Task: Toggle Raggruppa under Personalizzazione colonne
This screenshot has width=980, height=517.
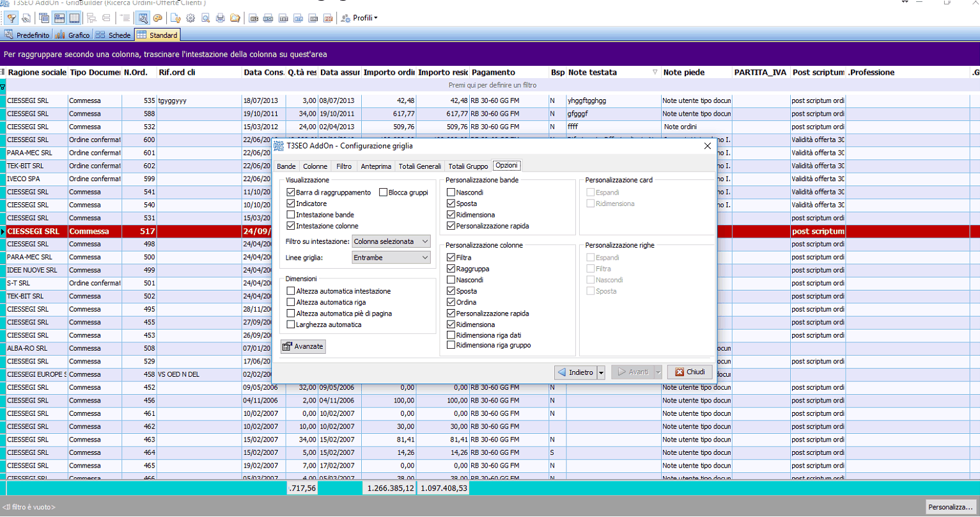Action: pos(451,269)
